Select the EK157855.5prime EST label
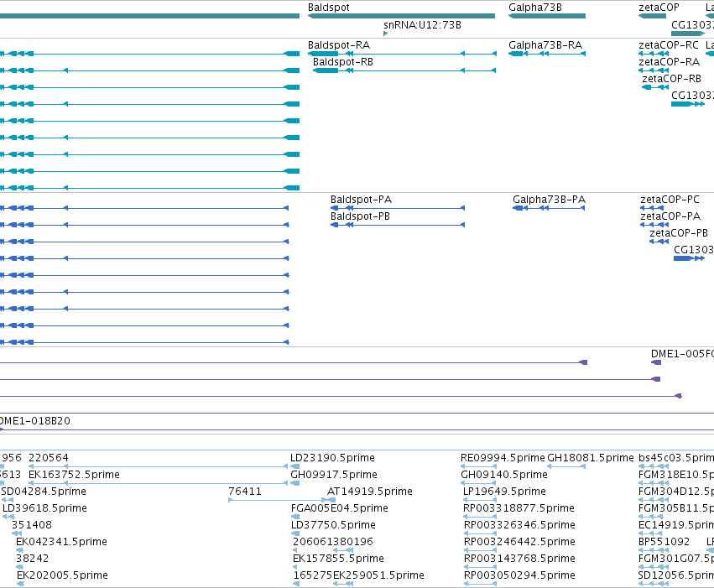Screen dimensions: 714x588 tap(338, 559)
